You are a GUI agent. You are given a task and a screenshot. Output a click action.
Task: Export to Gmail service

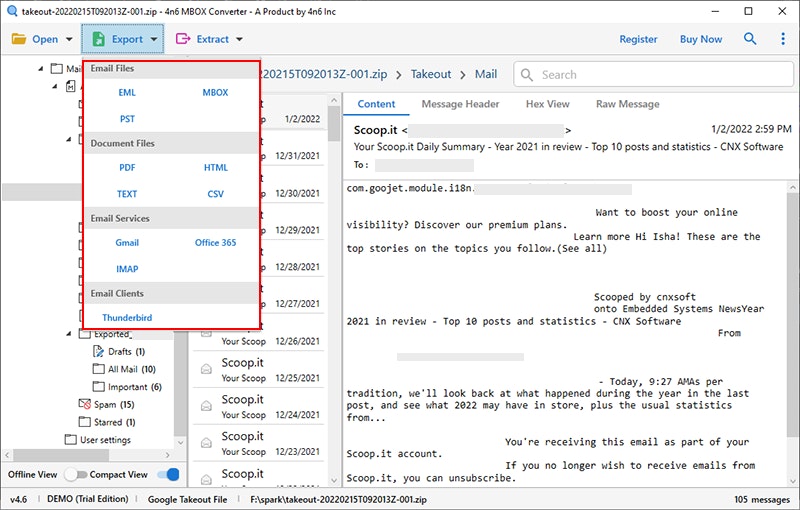127,243
